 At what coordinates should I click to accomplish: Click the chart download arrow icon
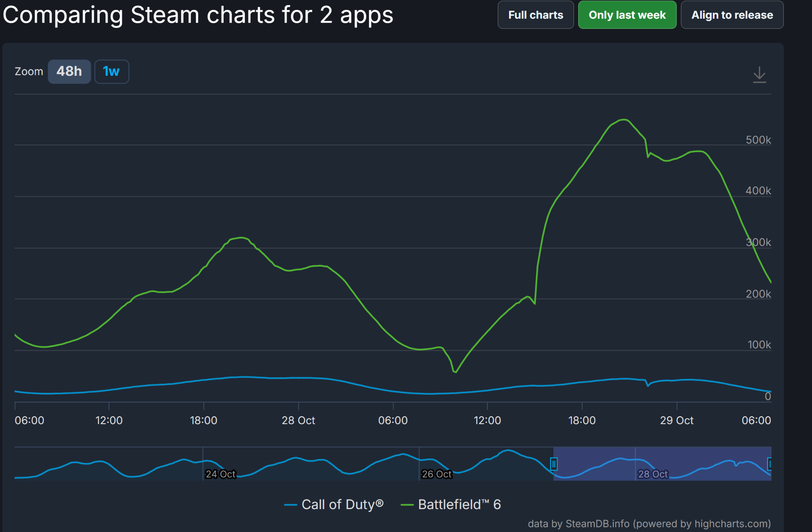[x=759, y=75]
